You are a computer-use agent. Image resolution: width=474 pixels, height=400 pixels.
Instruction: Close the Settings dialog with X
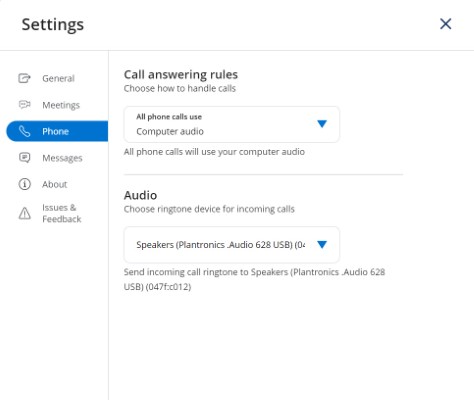click(x=446, y=24)
